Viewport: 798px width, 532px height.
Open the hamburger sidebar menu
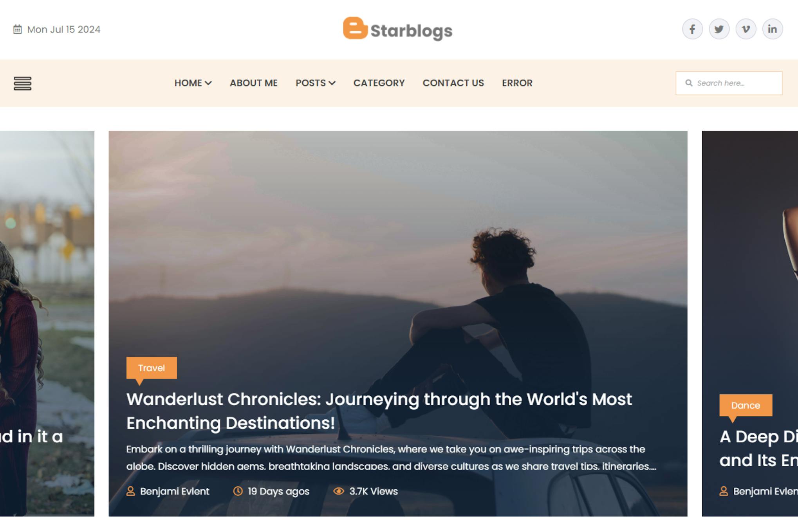pos(22,83)
